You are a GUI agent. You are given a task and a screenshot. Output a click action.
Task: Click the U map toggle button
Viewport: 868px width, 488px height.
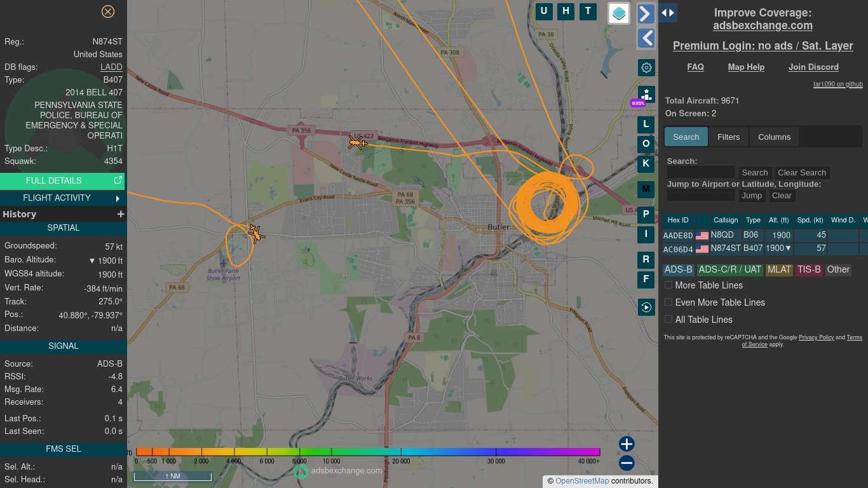pyautogui.click(x=544, y=11)
